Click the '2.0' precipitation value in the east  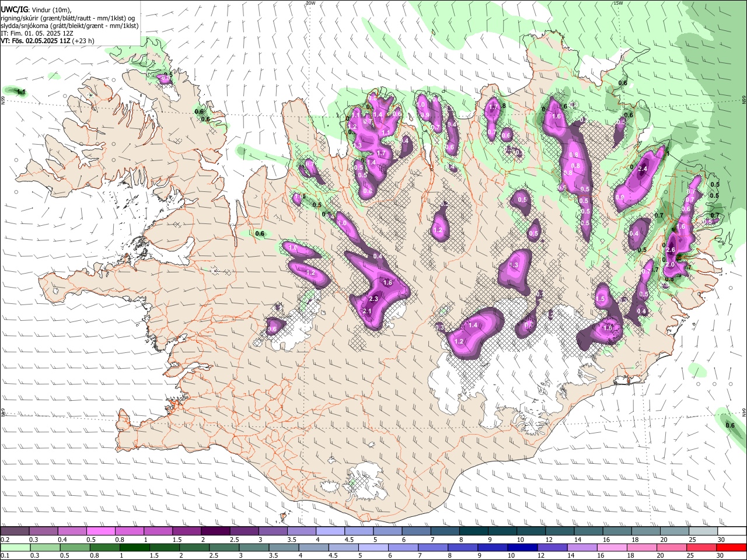[671, 264]
